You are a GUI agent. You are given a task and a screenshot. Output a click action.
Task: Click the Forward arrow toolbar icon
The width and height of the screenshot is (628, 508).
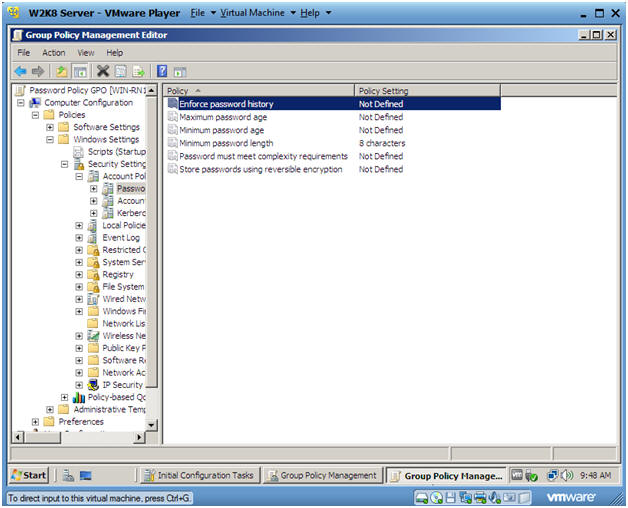click(38, 72)
